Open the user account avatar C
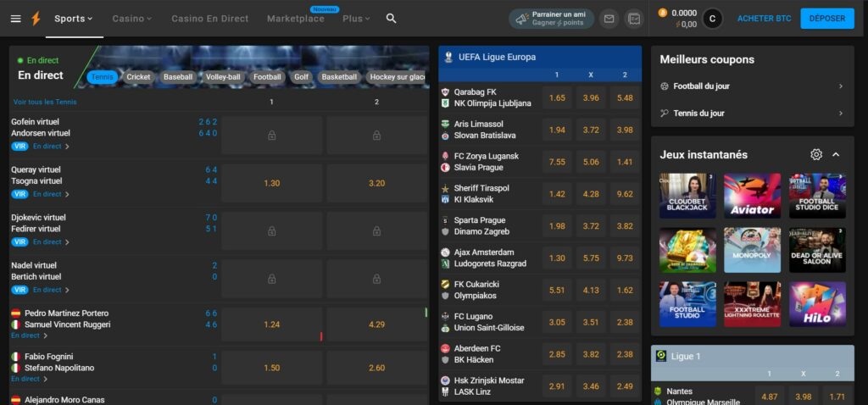868x405 pixels. [712, 19]
